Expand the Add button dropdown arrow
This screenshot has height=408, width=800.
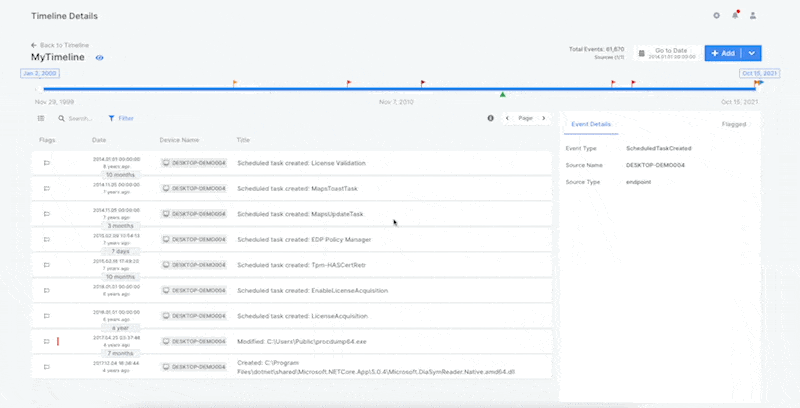tap(751, 52)
